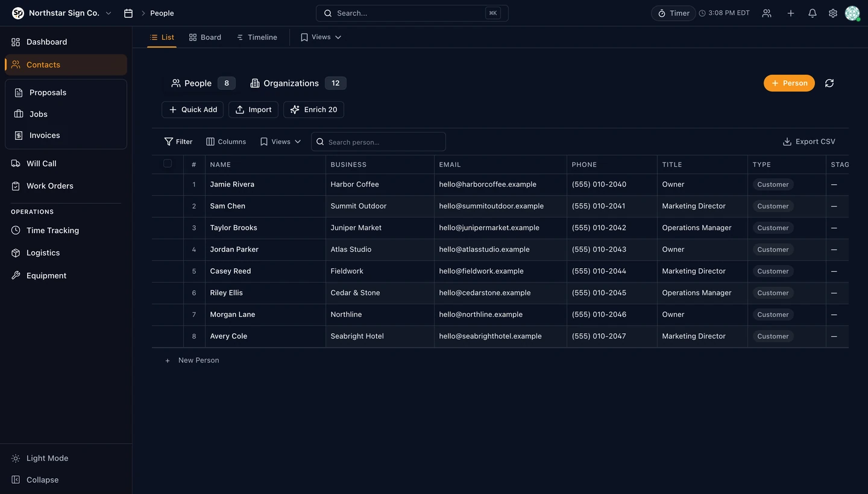Click the Import button
This screenshot has width=868, height=494.
tap(253, 110)
